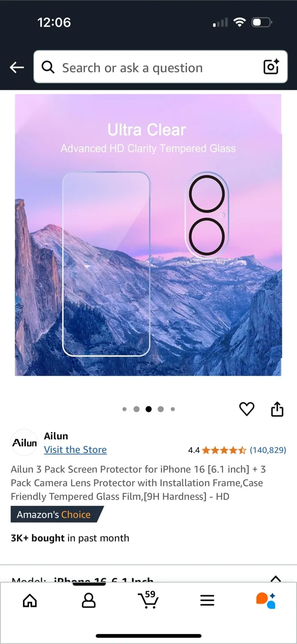297x644 pixels.
Task: Tap the share icon
Action: 277,409
